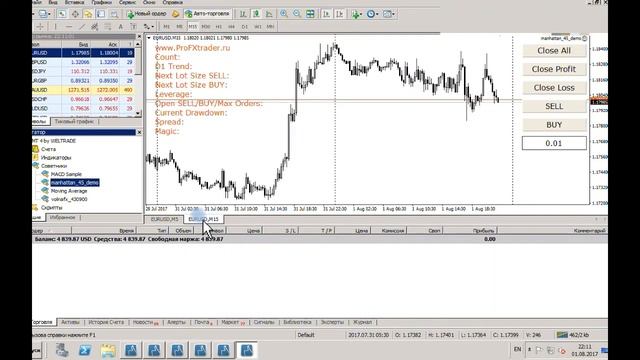640x360 pixels.
Task: Select Moving Average expert advisor
Action: pos(69,191)
